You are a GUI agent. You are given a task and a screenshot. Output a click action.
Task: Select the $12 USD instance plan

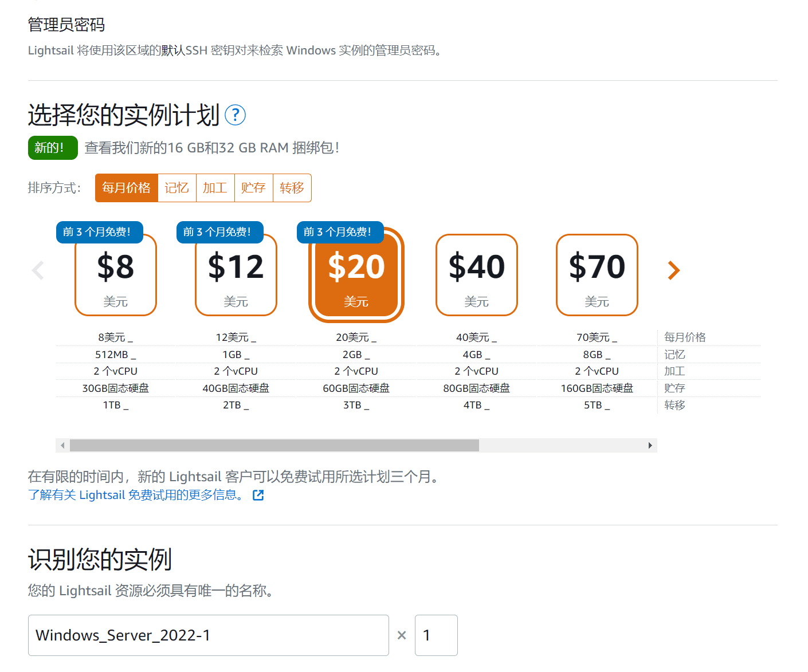coord(236,275)
